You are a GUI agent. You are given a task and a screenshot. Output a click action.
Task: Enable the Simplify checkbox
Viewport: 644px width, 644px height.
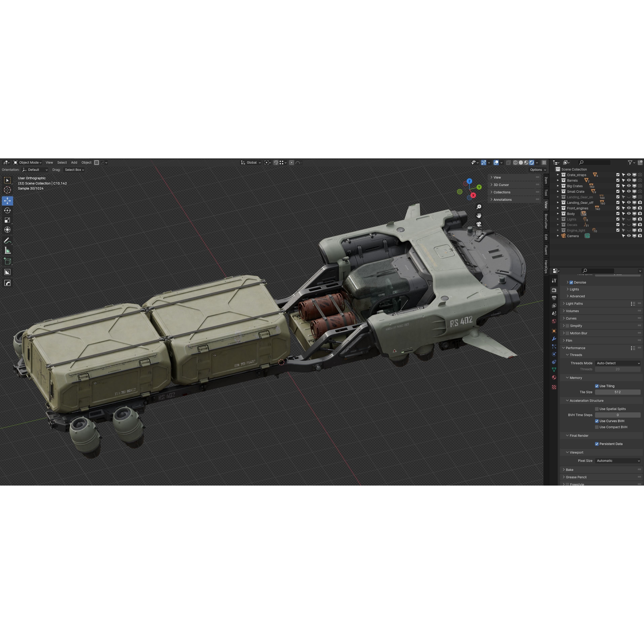[x=568, y=326]
